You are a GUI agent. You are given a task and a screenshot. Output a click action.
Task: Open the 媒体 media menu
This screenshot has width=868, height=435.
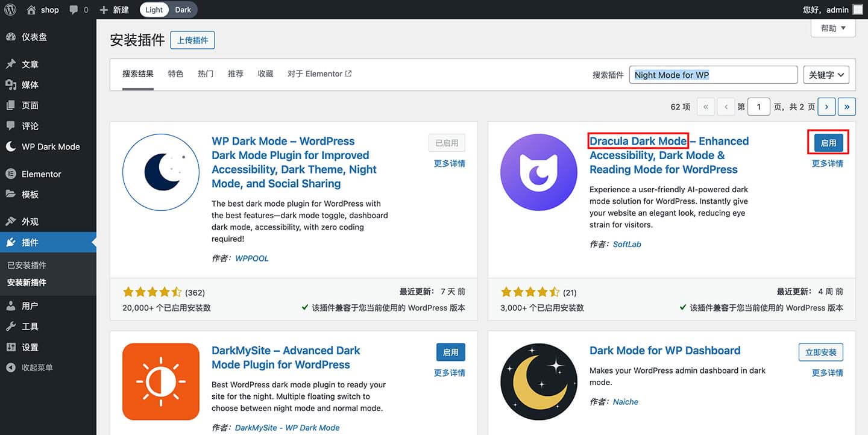tap(48, 85)
